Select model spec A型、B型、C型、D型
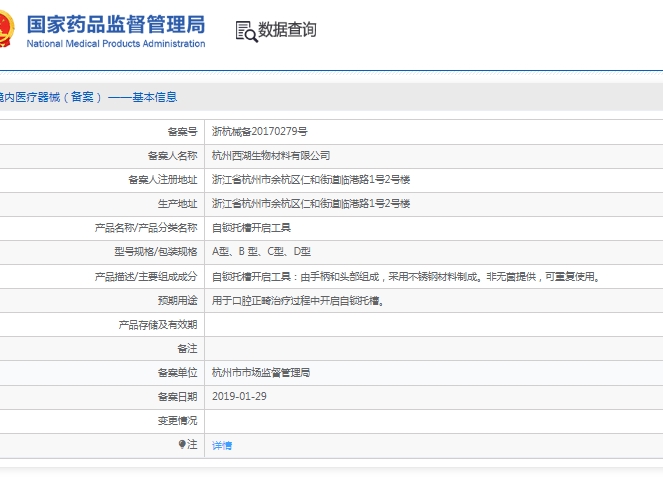This screenshot has width=663, height=481. 261,251
